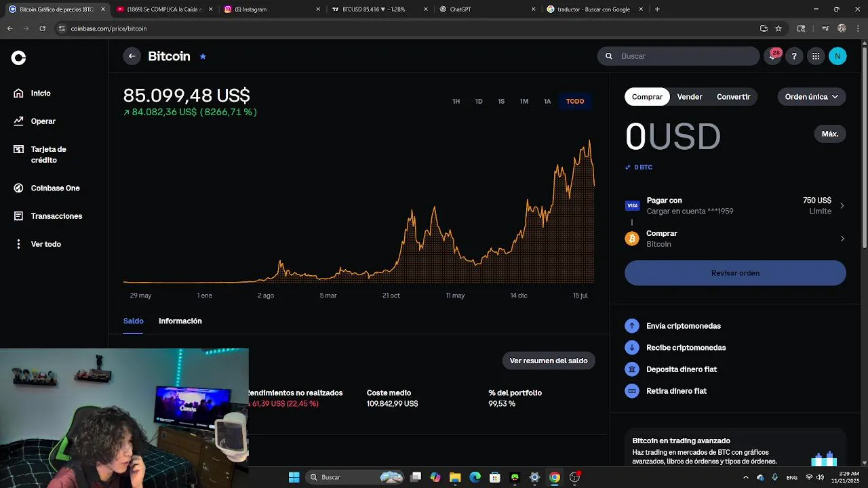
Task: Select the TODO chart range
Action: pos(575,102)
